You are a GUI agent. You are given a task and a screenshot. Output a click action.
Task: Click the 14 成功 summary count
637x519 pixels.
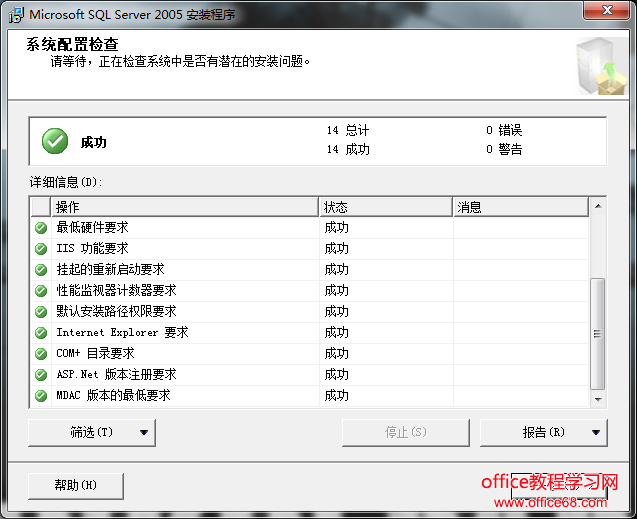(x=348, y=149)
